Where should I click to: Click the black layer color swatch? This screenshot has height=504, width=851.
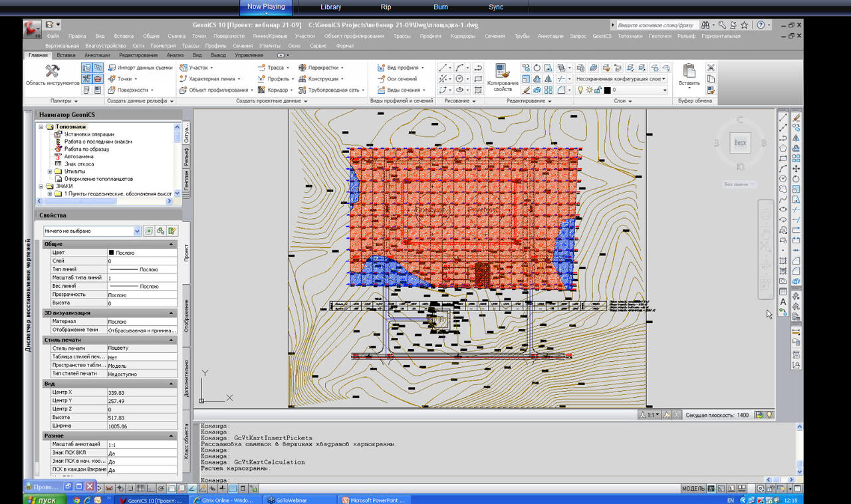(607, 90)
